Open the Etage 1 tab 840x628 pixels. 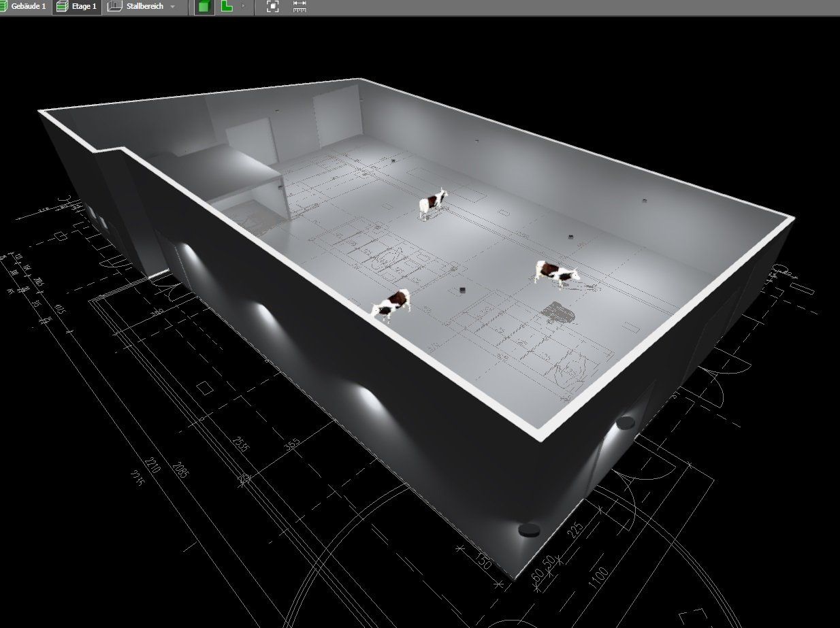pyautogui.click(x=84, y=6)
